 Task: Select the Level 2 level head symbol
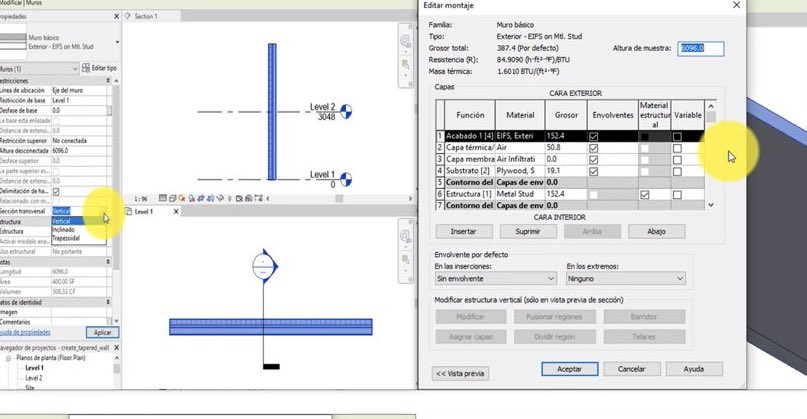click(x=346, y=111)
